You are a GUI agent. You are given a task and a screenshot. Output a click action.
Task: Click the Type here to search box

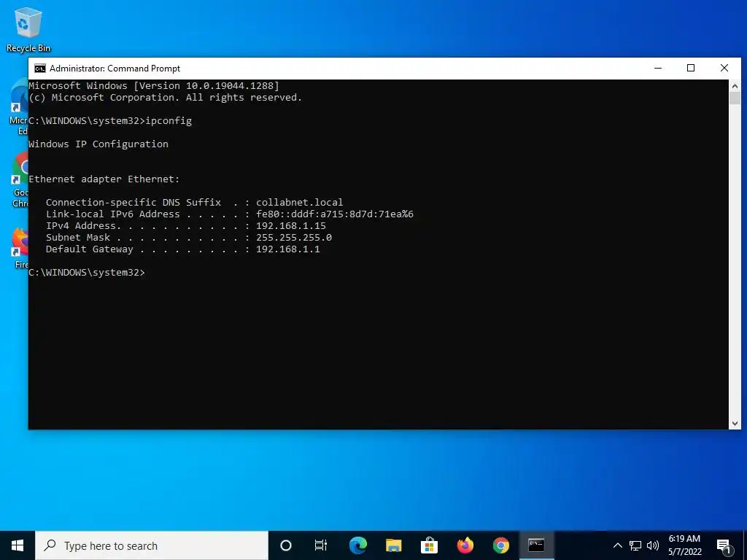click(x=152, y=545)
